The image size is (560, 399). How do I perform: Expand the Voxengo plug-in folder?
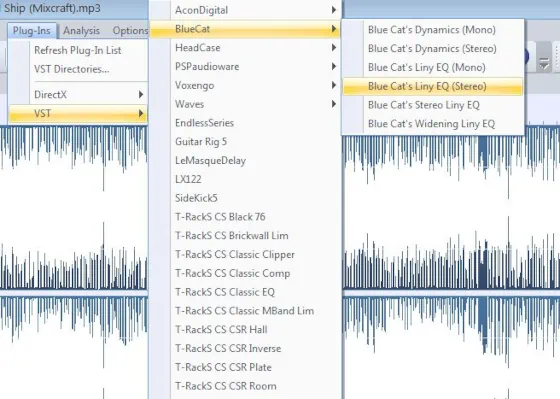tap(245, 85)
